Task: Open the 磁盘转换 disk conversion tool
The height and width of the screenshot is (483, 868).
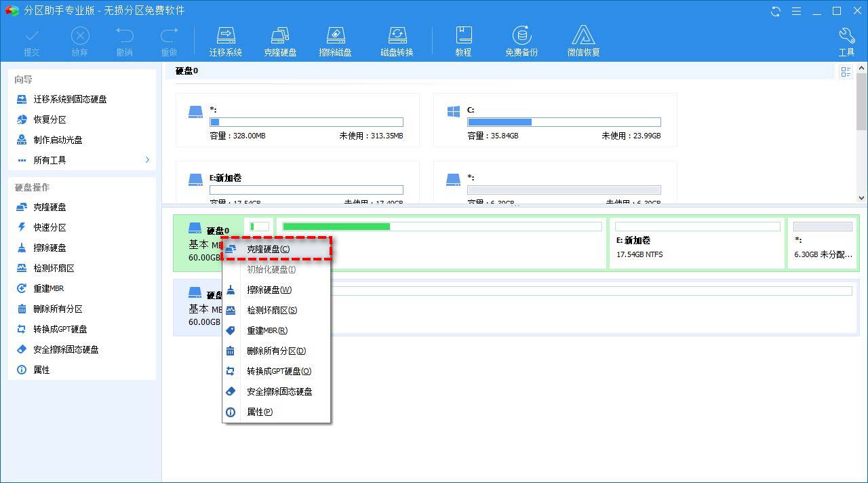Action: (396, 39)
